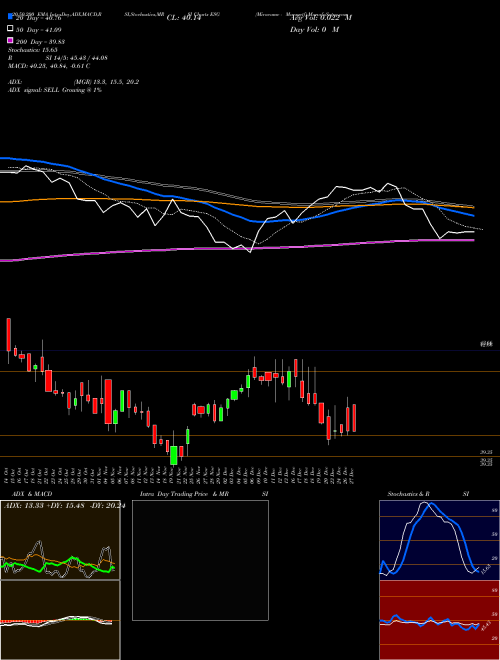Select the '200 Day - 39.83' legend text
The height and width of the screenshot is (660, 500).
pos(40,42)
